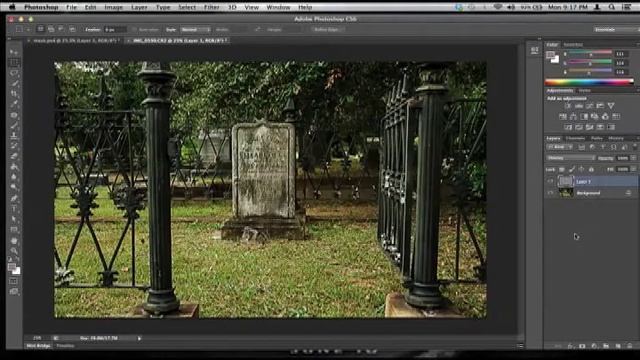The height and width of the screenshot is (360, 640).
Task: Select the Brush tool
Action: (x=14, y=125)
